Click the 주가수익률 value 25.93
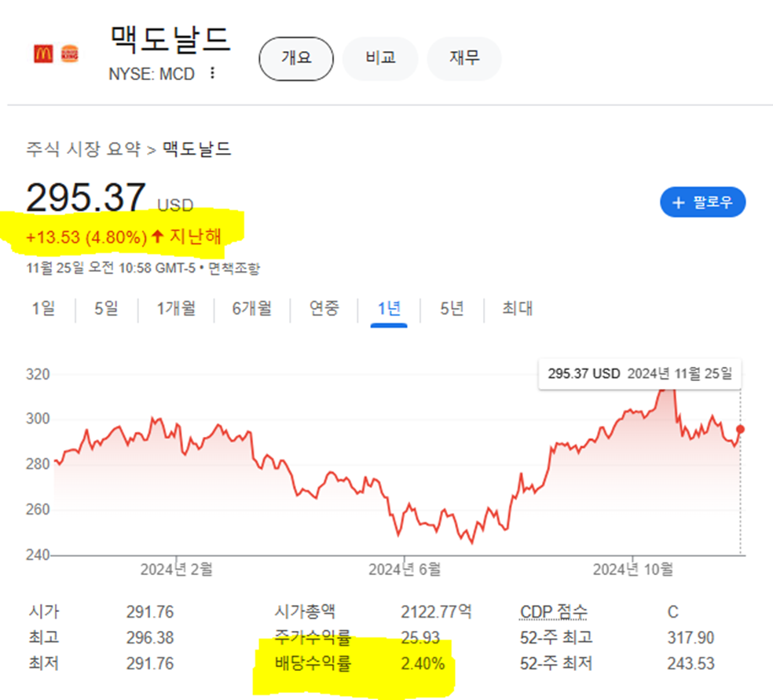Image resolution: width=773 pixels, height=700 pixels. click(x=420, y=638)
